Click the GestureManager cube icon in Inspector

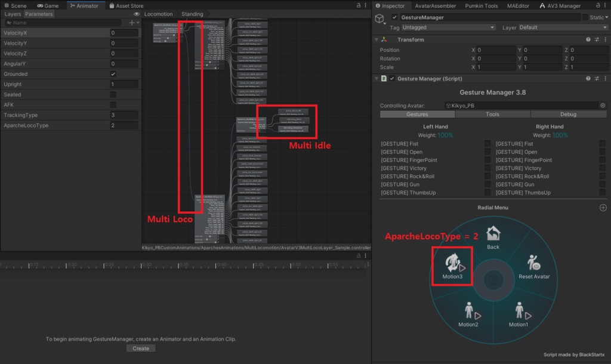(380, 17)
